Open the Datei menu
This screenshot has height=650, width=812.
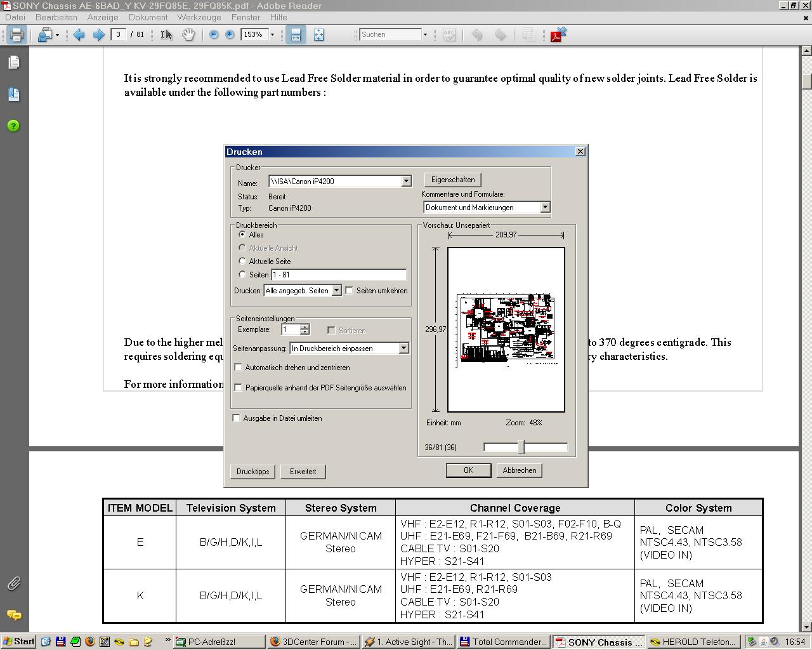pos(15,17)
